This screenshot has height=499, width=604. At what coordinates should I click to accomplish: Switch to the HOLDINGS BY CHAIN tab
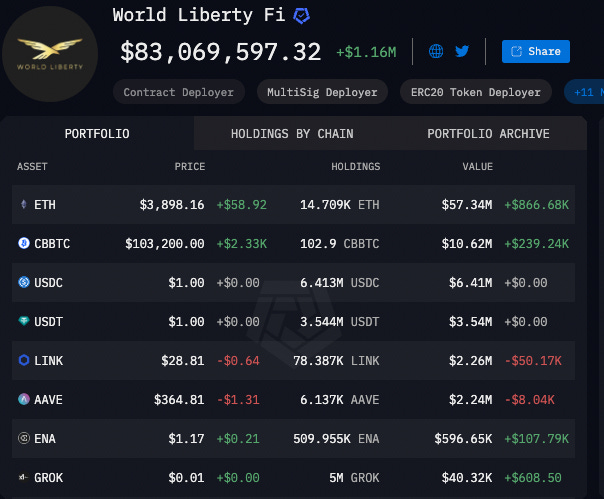point(292,134)
